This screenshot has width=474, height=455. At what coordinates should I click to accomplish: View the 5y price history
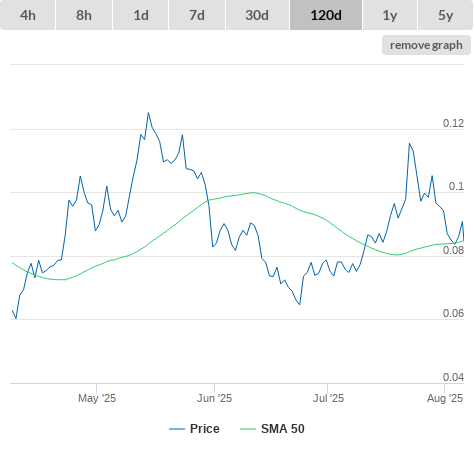445,15
